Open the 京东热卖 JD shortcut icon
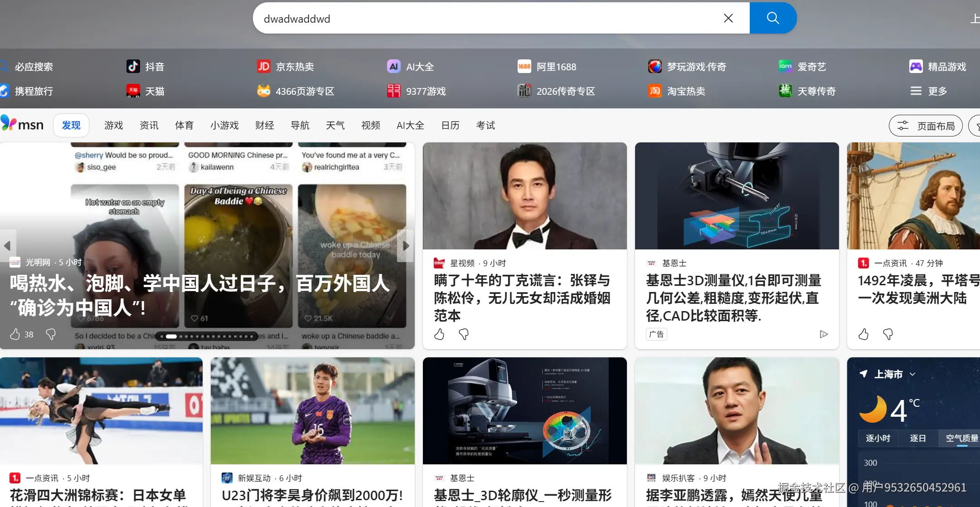980x507 pixels. click(263, 67)
